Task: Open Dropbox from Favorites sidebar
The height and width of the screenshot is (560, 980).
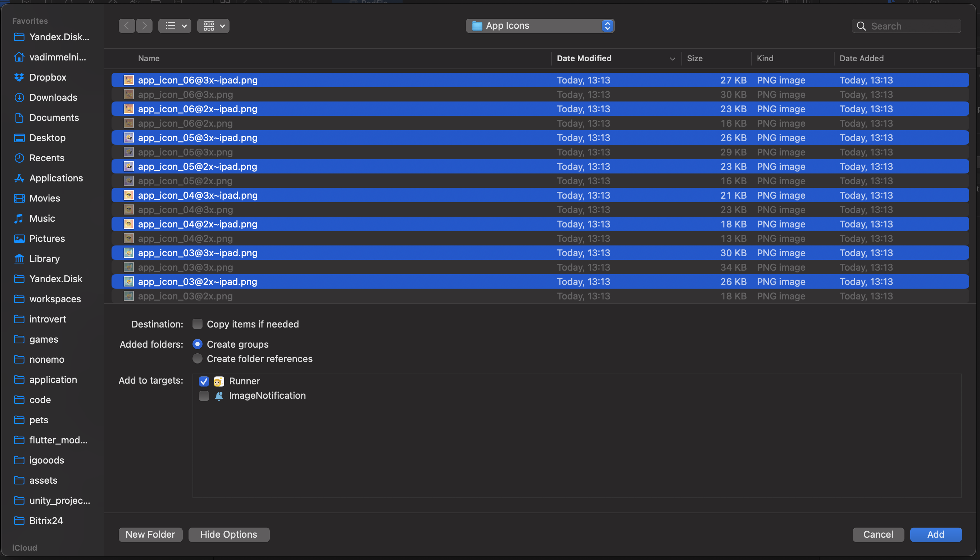Action: (x=48, y=77)
